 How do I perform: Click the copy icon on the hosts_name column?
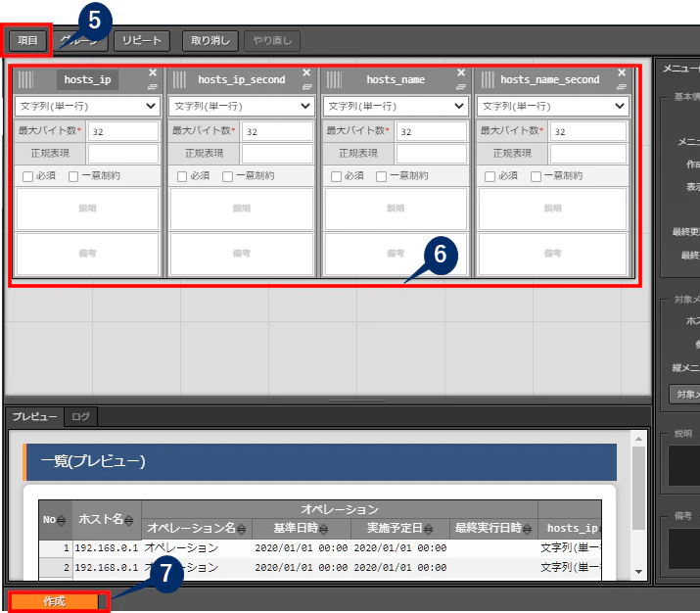pos(461,86)
